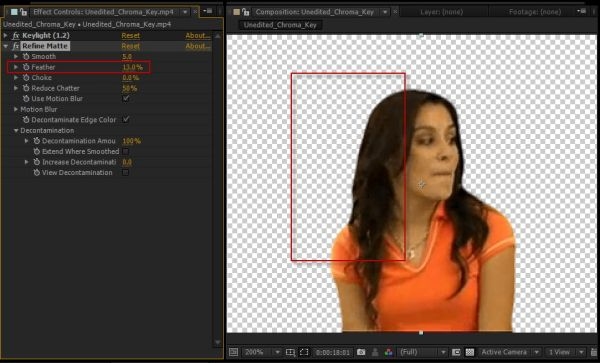Click the Feather value 13.0%
600x363 pixels.
click(x=132, y=67)
